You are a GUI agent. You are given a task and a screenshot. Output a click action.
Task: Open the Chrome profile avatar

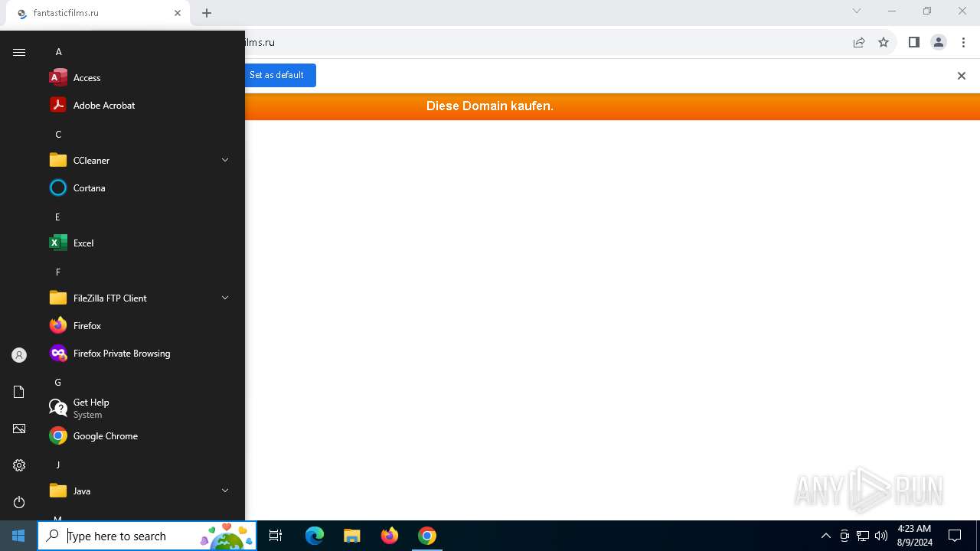tap(939, 42)
